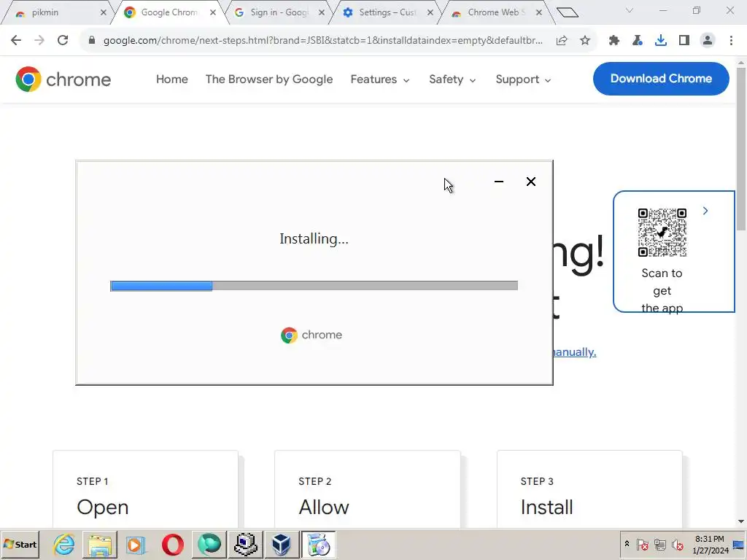747x560 pixels.
Task: Open Chrome's three-dot menu
Action: click(x=731, y=41)
